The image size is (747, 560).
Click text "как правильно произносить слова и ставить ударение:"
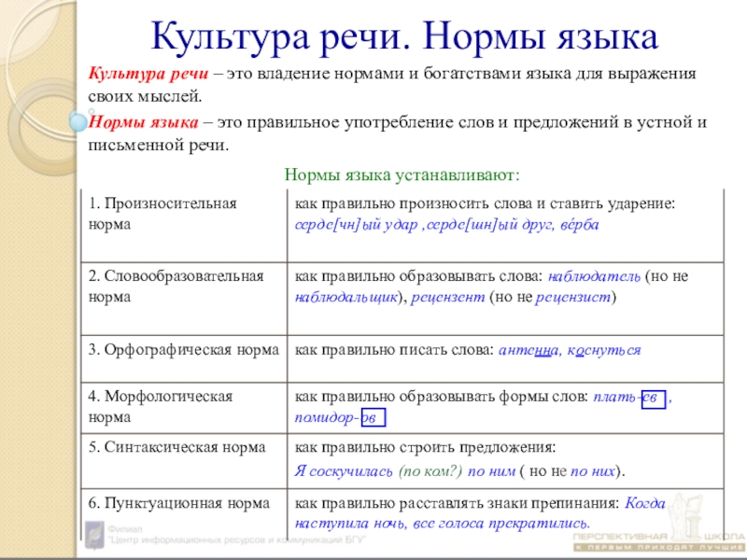[x=485, y=203]
